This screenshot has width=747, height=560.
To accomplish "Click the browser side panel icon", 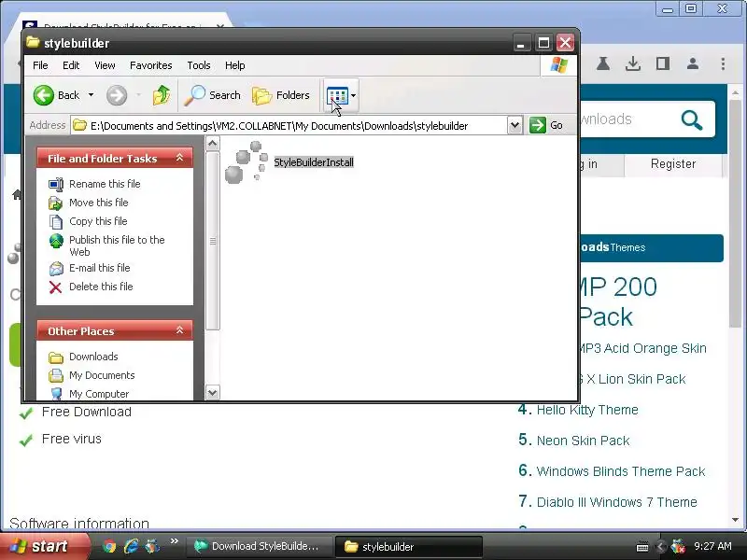I will tap(663, 63).
